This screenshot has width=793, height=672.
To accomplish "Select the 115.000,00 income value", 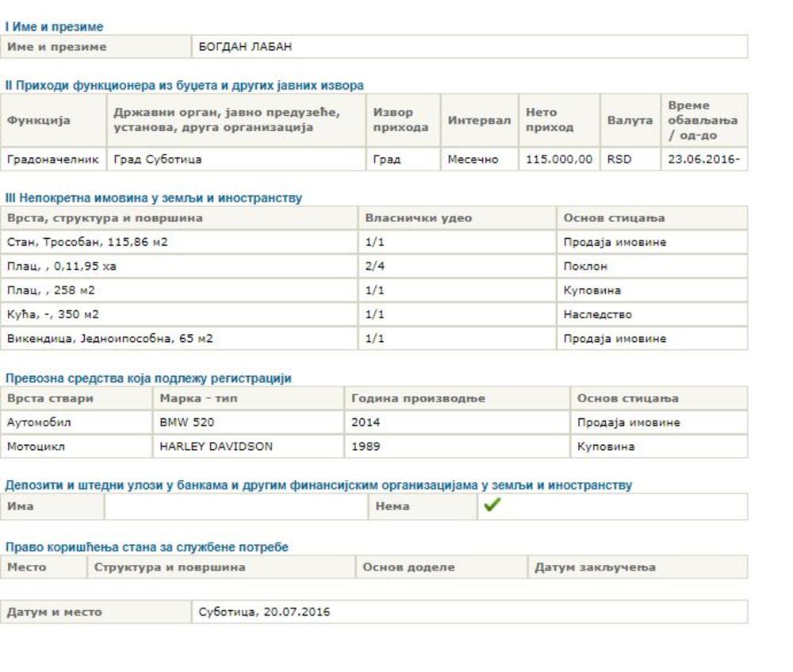I will tap(558, 159).
